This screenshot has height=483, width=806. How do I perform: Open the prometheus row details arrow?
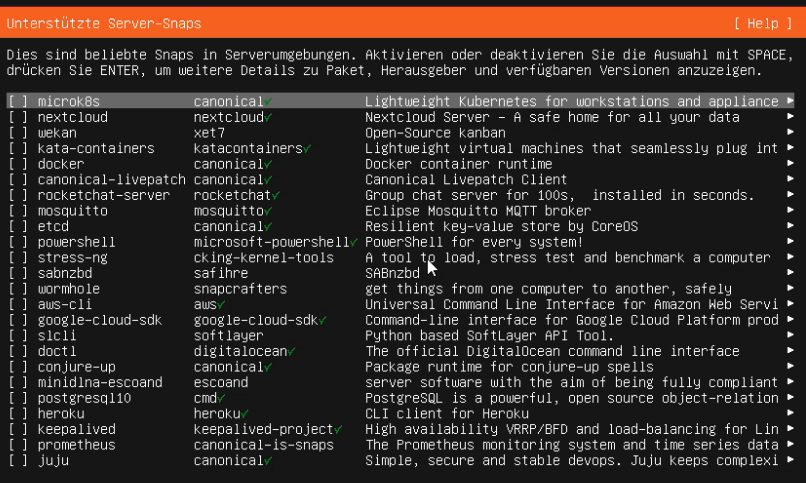pyautogui.click(x=790, y=444)
